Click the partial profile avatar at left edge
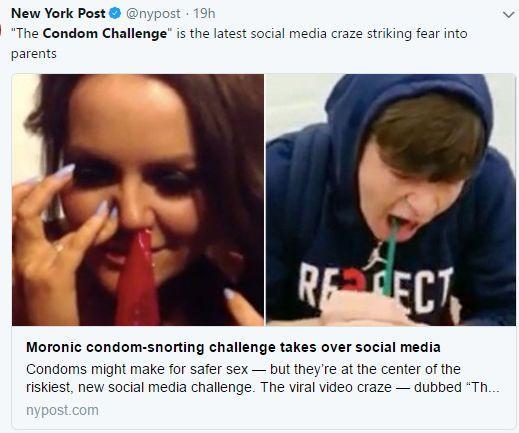The width and height of the screenshot is (519, 433). point(1,30)
